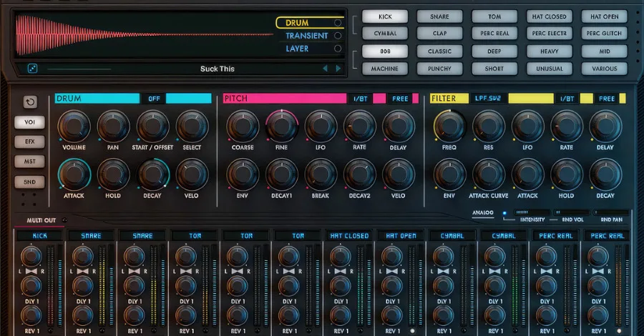Screen dimensions: 644x336
Task: Toggle the KICK channel bottom indicator
Action: click(x=51, y=331)
